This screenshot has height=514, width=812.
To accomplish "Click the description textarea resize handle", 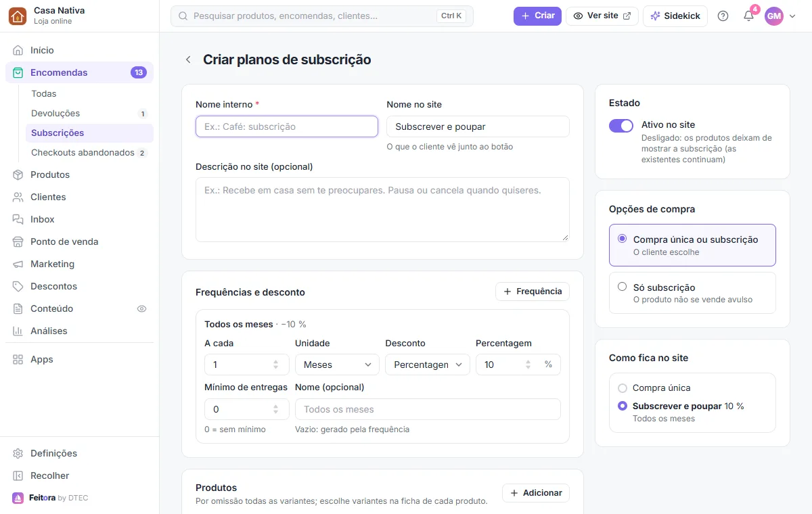I will point(564,237).
